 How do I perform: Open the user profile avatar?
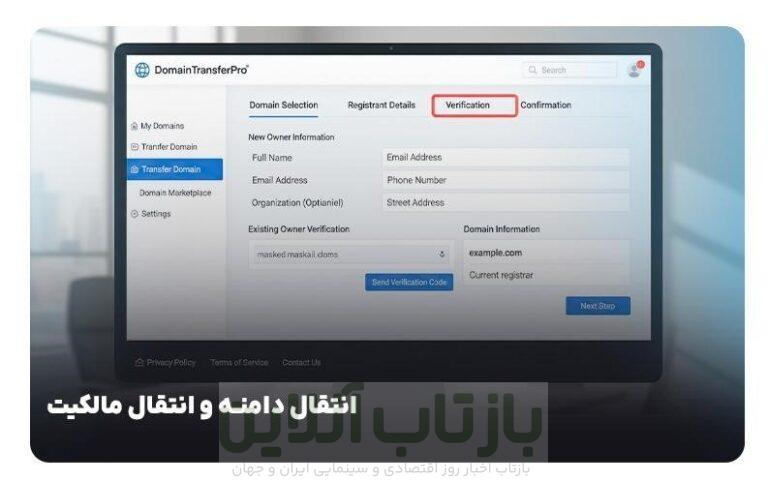click(635, 70)
